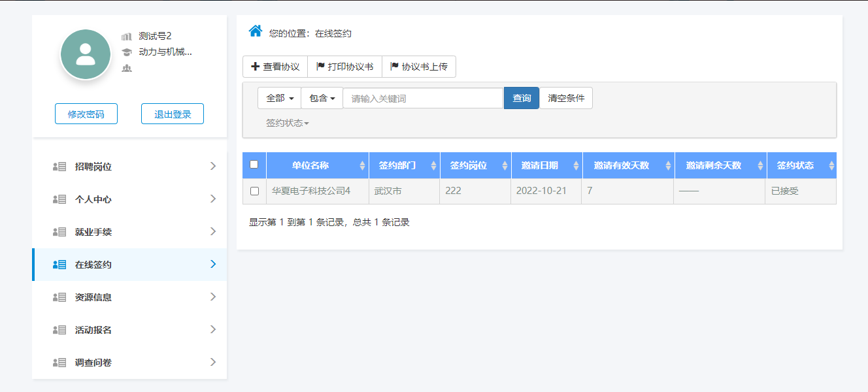Click the 查询 search button
Viewport: 868px width, 392px height.
coord(521,98)
